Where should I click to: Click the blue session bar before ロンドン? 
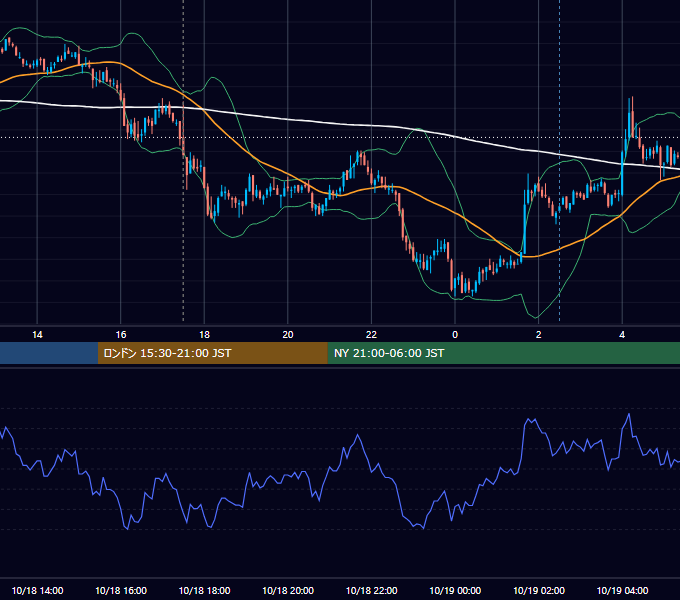coord(49,353)
